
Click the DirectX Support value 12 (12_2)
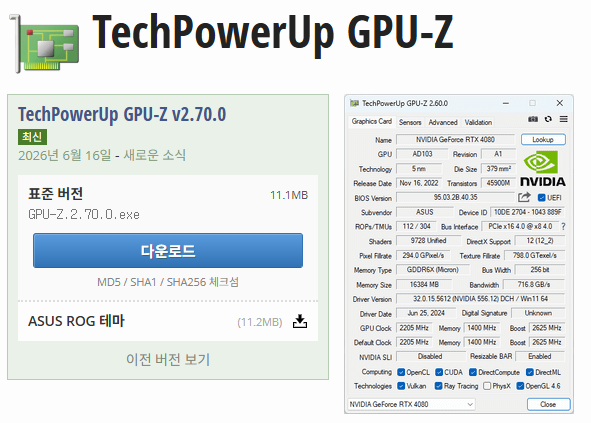click(x=540, y=241)
